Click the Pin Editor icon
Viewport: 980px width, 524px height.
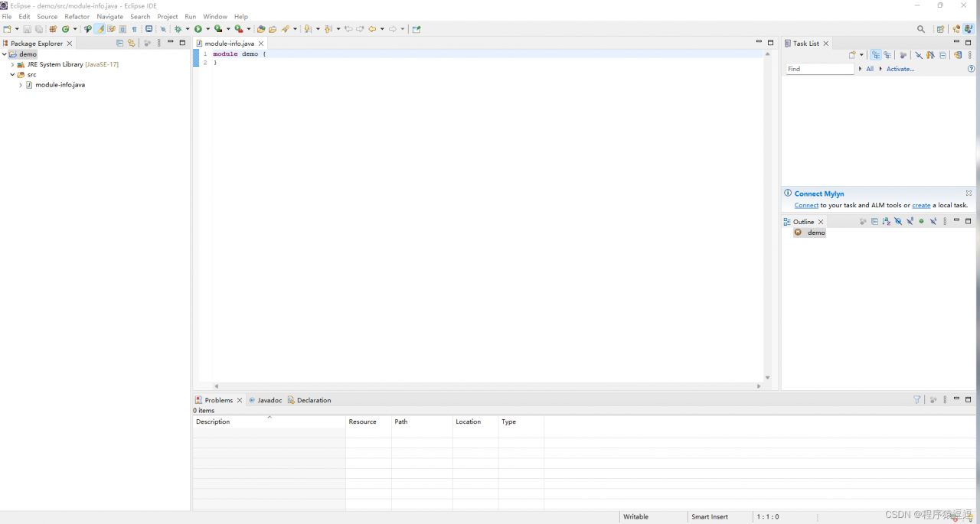click(416, 29)
